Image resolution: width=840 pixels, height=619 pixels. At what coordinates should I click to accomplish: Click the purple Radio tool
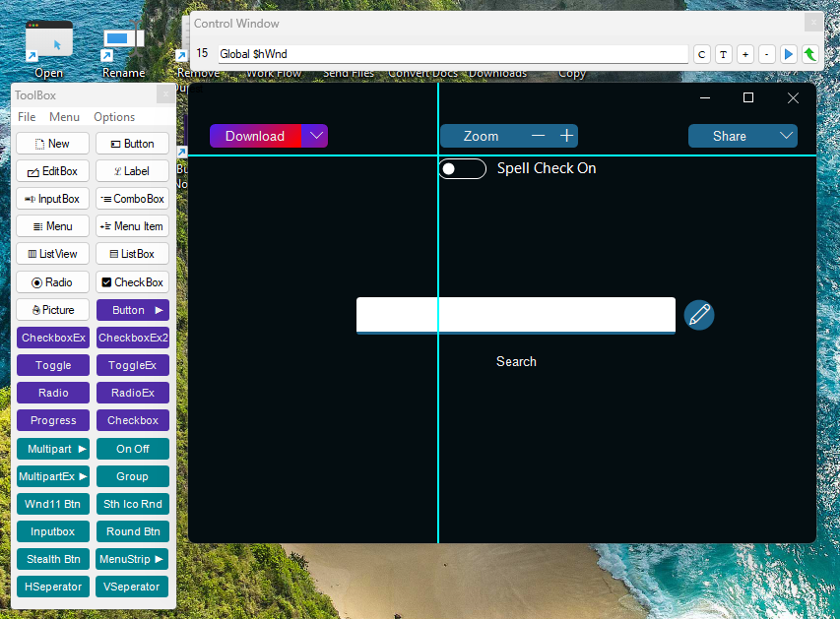click(x=53, y=393)
